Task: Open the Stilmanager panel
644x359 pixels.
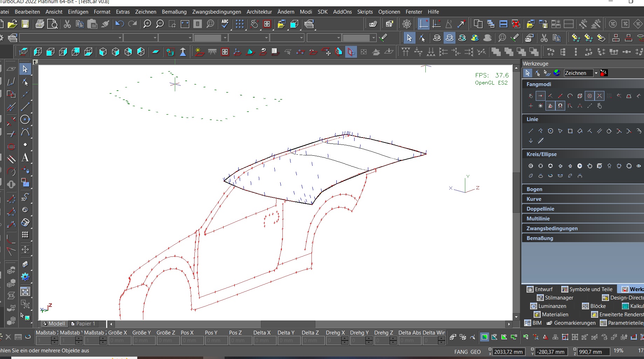Action: (555, 298)
